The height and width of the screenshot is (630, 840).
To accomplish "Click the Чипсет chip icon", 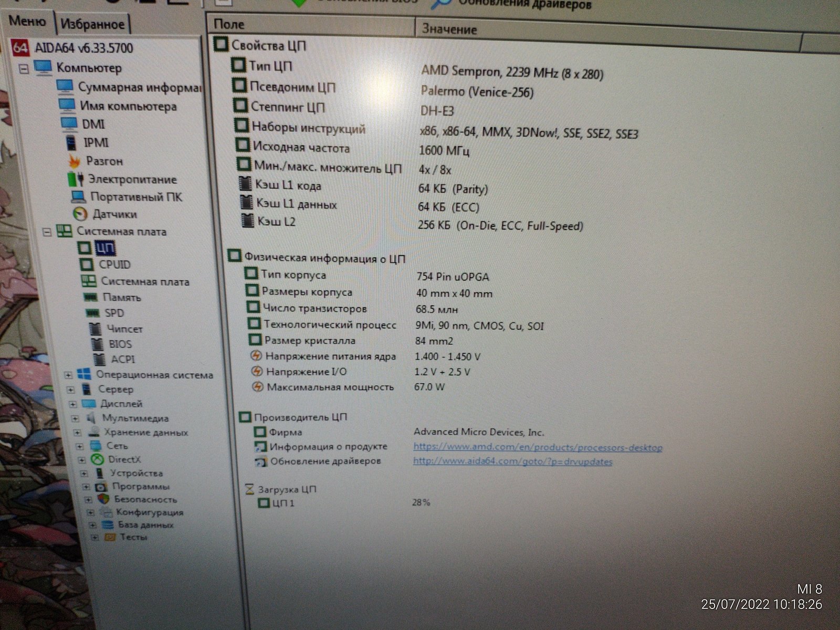I will tap(95, 329).
